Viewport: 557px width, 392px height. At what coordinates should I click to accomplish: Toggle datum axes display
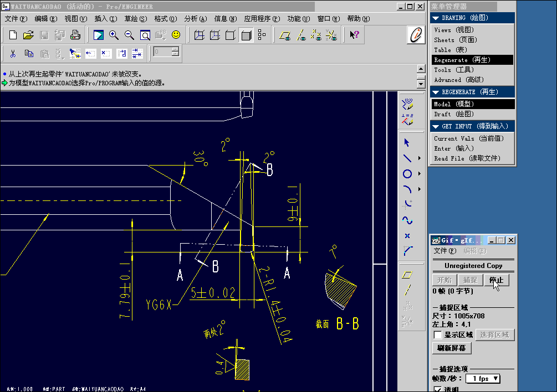300,35
